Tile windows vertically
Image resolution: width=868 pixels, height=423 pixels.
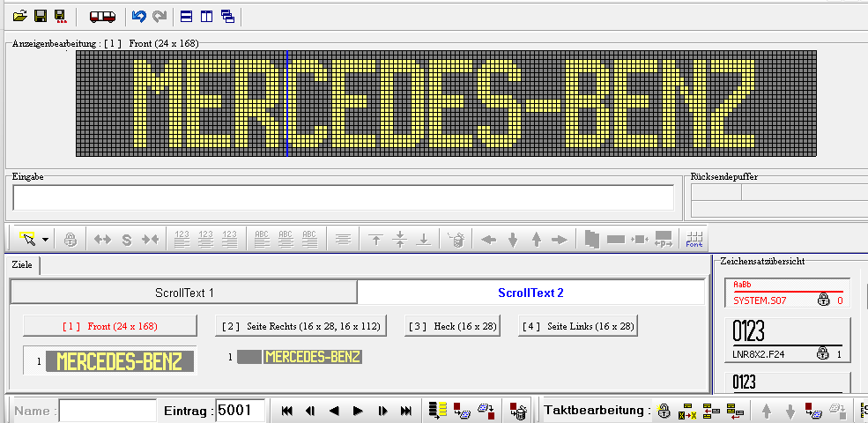206,17
